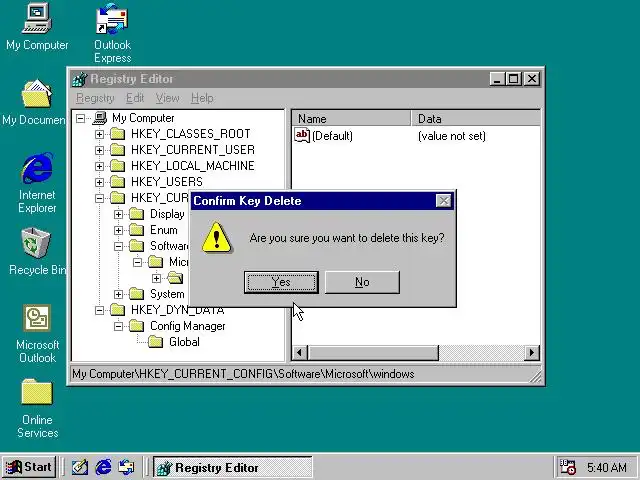Open the View menu
The height and width of the screenshot is (480, 640).
[x=167, y=98]
